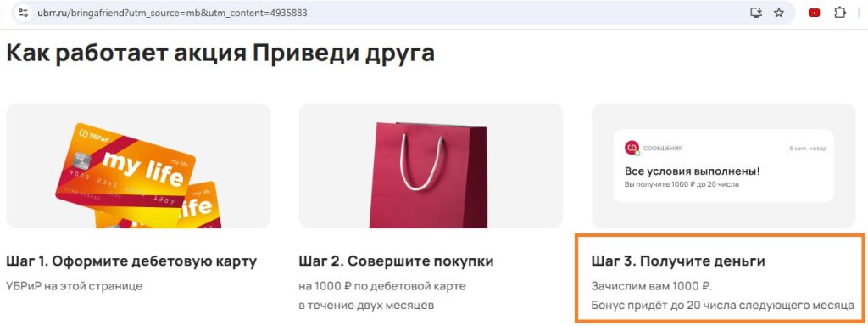Click 'Шаг 2. Совершите покупки' heading
This screenshot has width=868, height=326.
point(396,261)
